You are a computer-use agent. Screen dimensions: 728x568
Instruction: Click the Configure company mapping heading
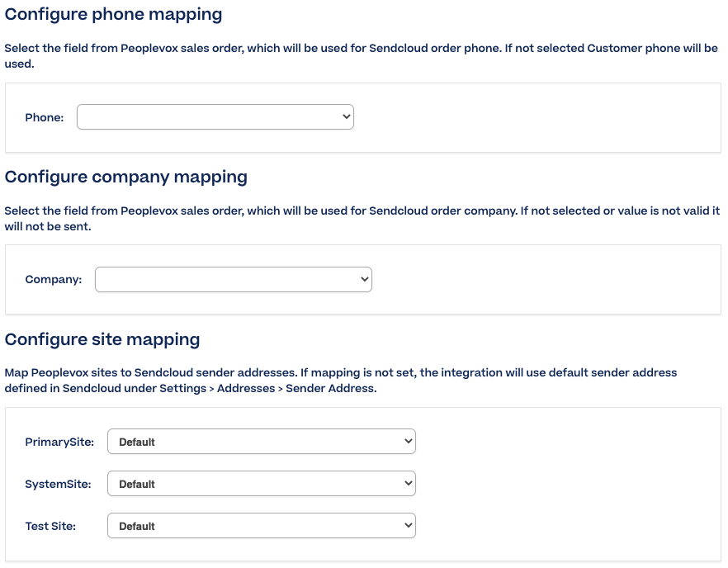pos(125,177)
